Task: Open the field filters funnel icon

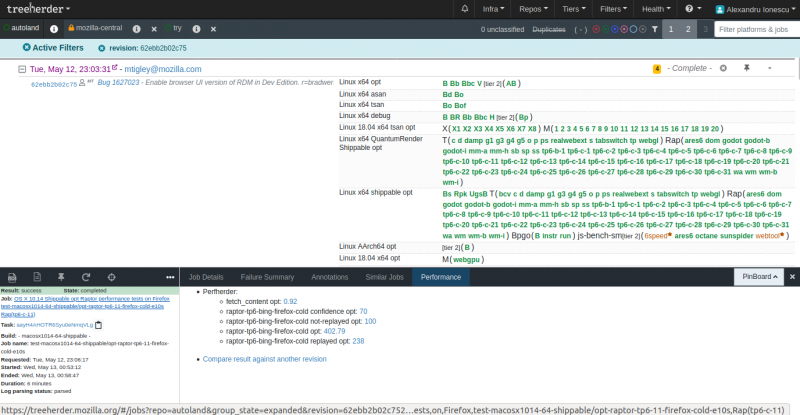Action: (655, 29)
